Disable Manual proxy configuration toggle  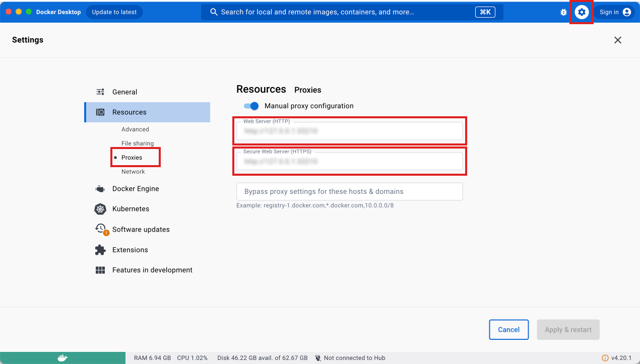pos(251,106)
